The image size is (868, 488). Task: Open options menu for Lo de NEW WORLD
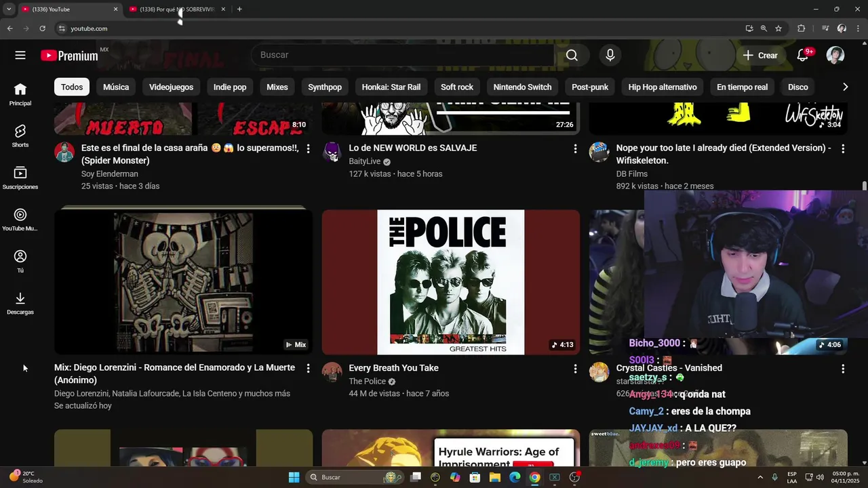pyautogui.click(x=575, y=148)
